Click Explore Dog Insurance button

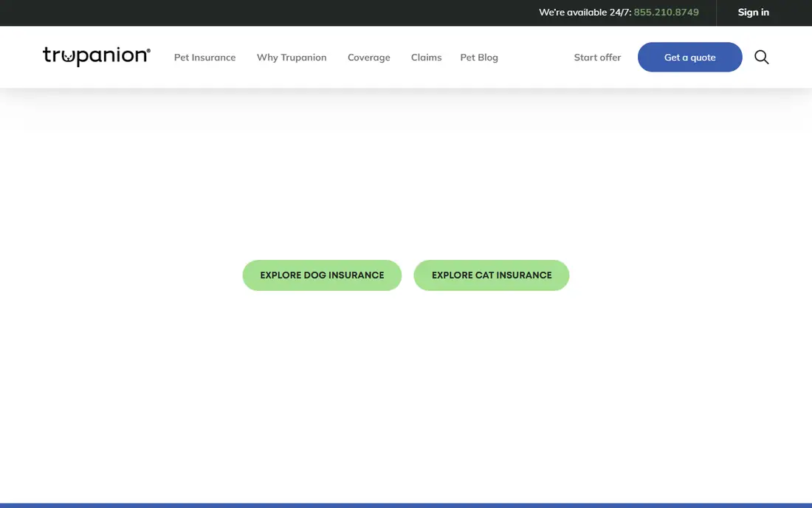pyautogui.click(x=322, y=275)
